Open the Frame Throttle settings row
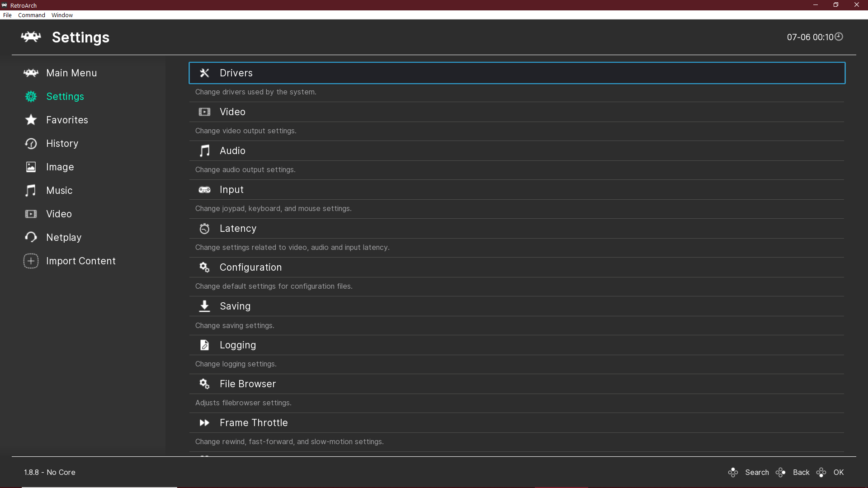Image resolution: width=868 pixels, height=488 pixels. (x=517, y=422)
